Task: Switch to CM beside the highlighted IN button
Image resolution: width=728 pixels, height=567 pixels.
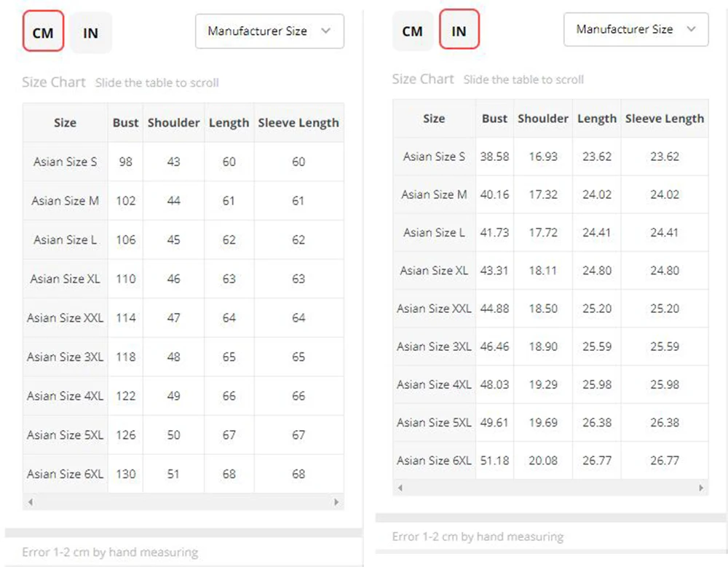Action: (x=412, y=31)
